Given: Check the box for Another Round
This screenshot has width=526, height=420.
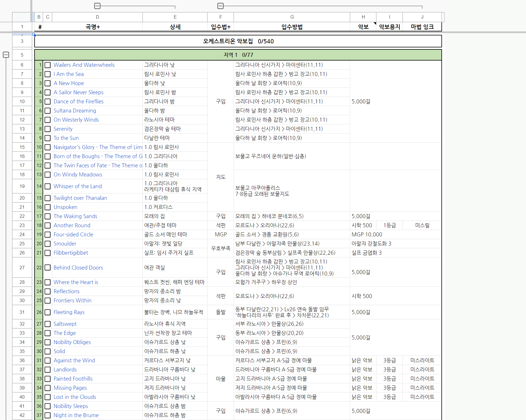Looking at the screenshot, I should coord(48,226).
